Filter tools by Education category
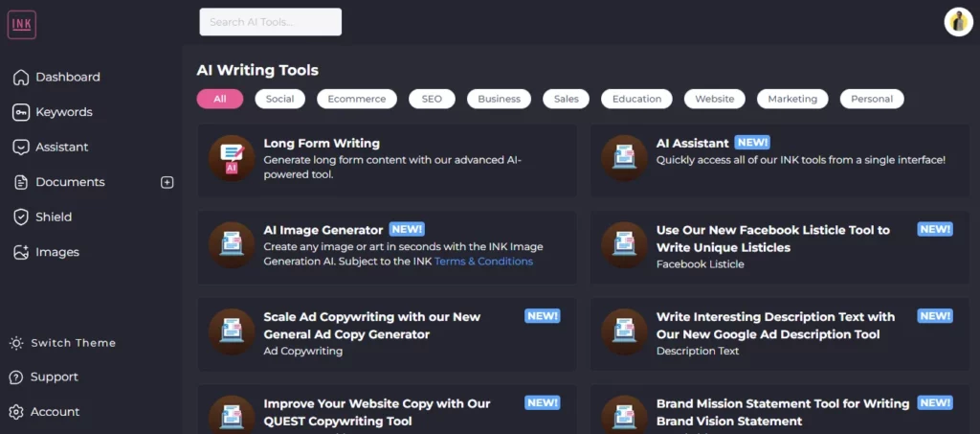The image size is (980, 434). pos(636,99)
